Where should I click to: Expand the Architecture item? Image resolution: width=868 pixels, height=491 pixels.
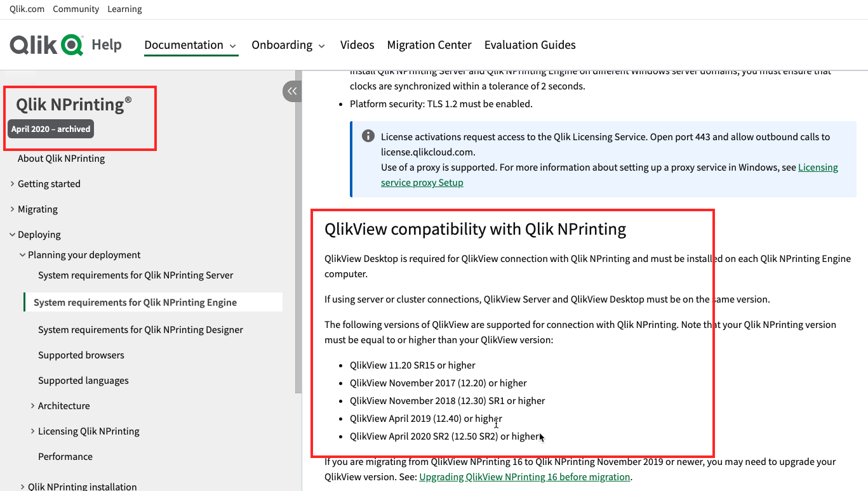click(x=32, y=406)
